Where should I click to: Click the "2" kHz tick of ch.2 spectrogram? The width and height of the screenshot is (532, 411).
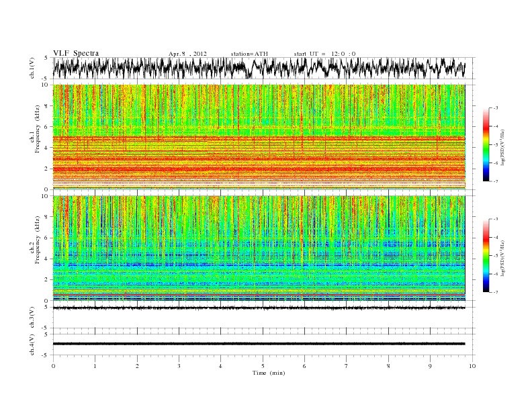46,280
